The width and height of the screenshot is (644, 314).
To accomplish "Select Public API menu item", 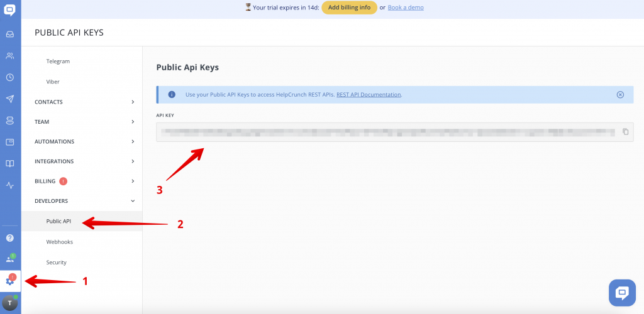I will 58,221.
